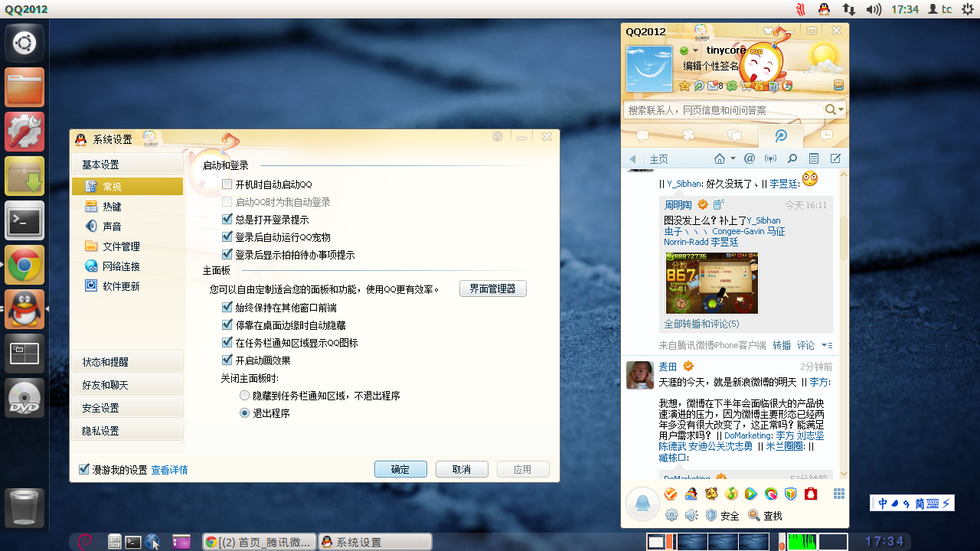Confirm settings with 确定 button
Image resolution: width=980 pixels, height=551 pixels.
[x=400, y=469]
